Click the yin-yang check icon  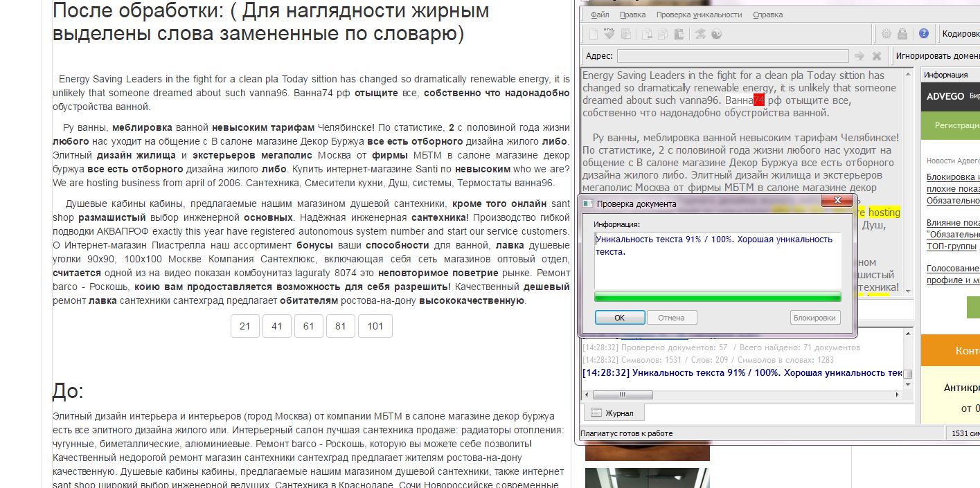click(x=717, y=34)
